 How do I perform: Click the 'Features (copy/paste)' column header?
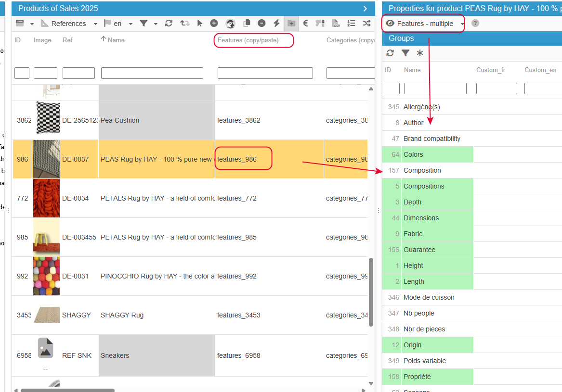[x=248, y=40]
